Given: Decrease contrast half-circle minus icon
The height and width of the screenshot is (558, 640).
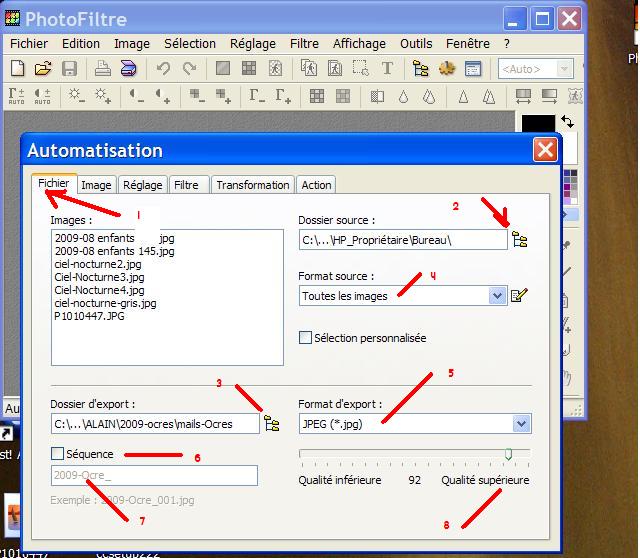Looking at the screenshot, I should pos(136,96).
